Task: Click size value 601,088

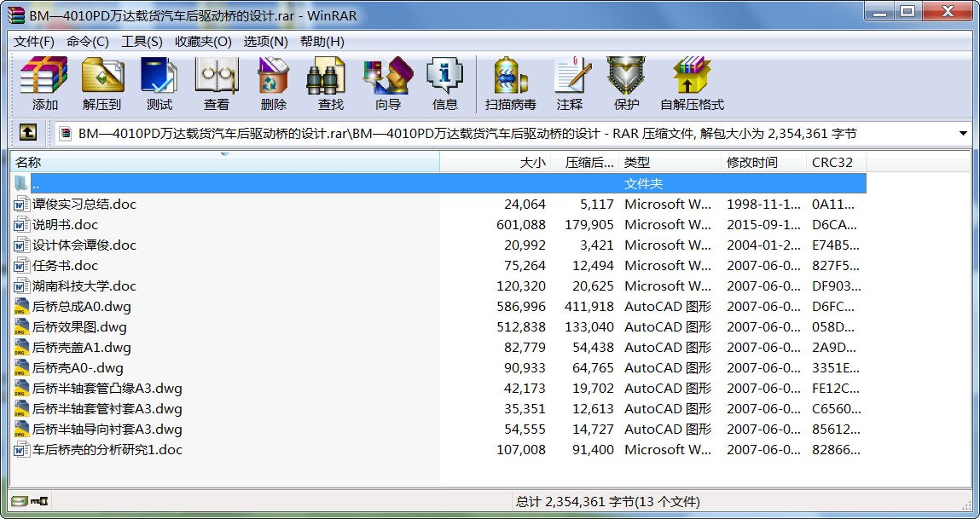Action: [x=520, y=225]
